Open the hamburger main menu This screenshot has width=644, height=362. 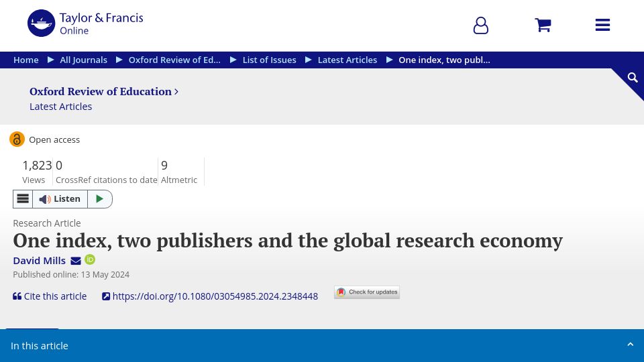(x=602, y=25)
